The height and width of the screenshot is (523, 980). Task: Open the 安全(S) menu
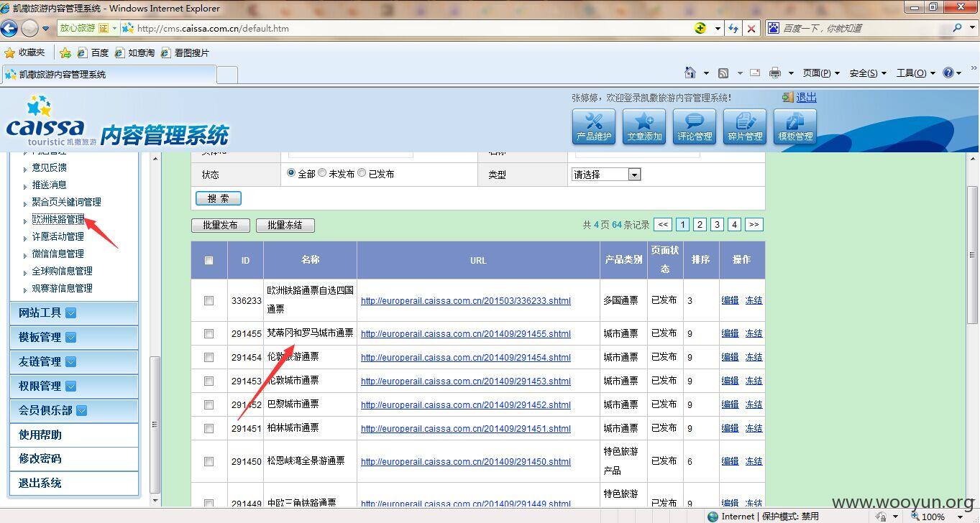[867, 73]
